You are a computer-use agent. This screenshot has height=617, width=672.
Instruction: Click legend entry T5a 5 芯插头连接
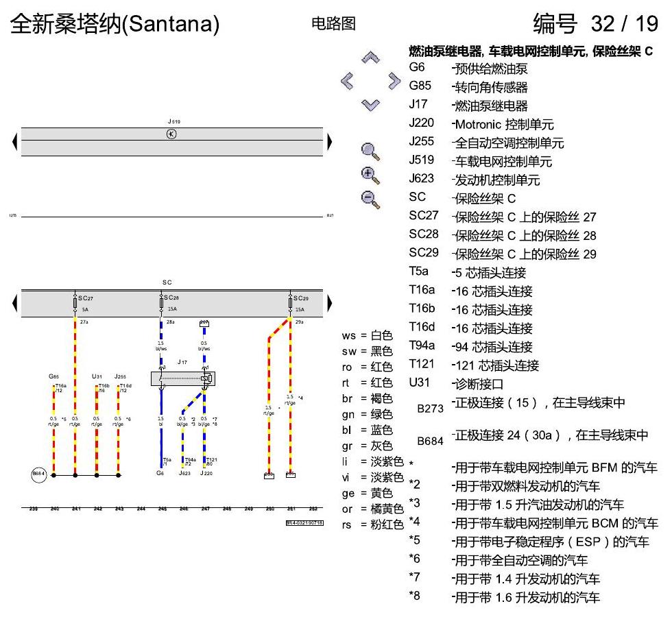468,272
